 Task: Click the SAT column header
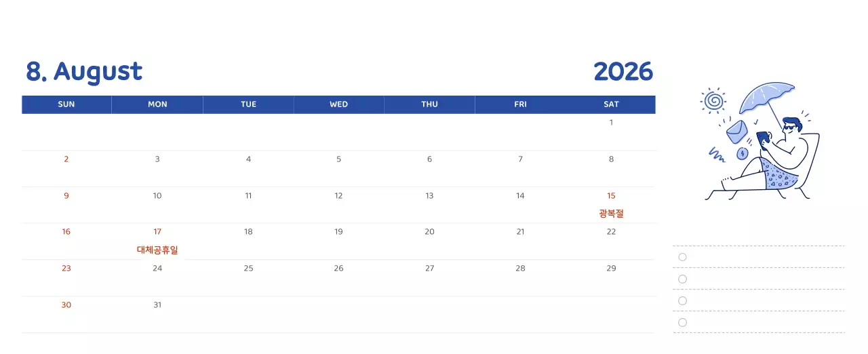pos(611,104)
